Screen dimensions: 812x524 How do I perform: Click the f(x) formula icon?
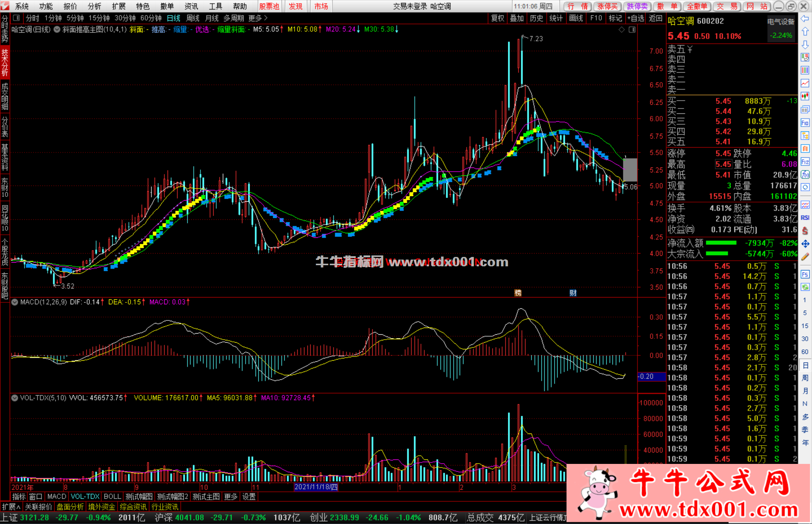[x=804, y=174]
